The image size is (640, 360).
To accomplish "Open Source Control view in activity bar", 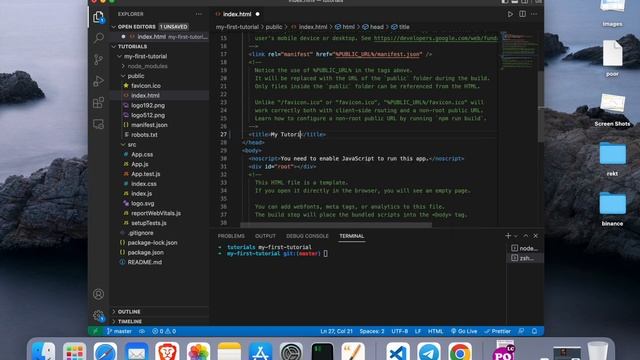I will 98,60.
